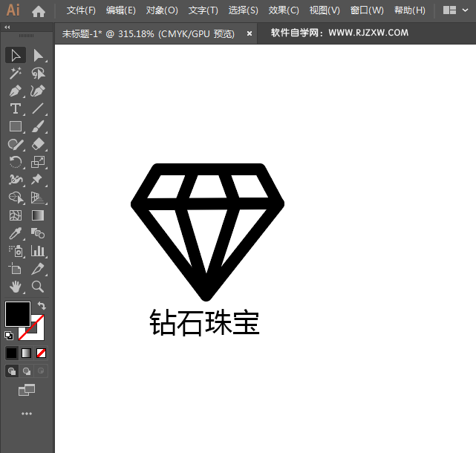Choose the Gradient tool
The height and width of the screenshot is (453, 476).
[x=39, y=215]
